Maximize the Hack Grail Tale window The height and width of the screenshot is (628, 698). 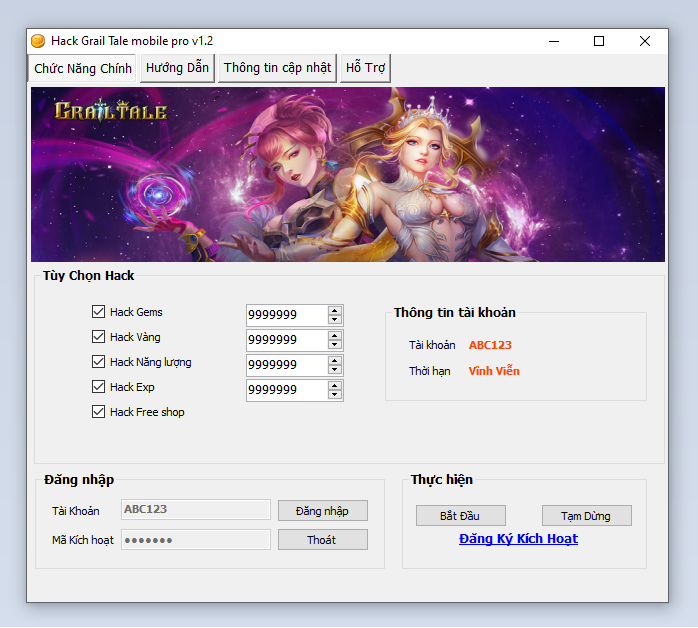pos(599,41)
